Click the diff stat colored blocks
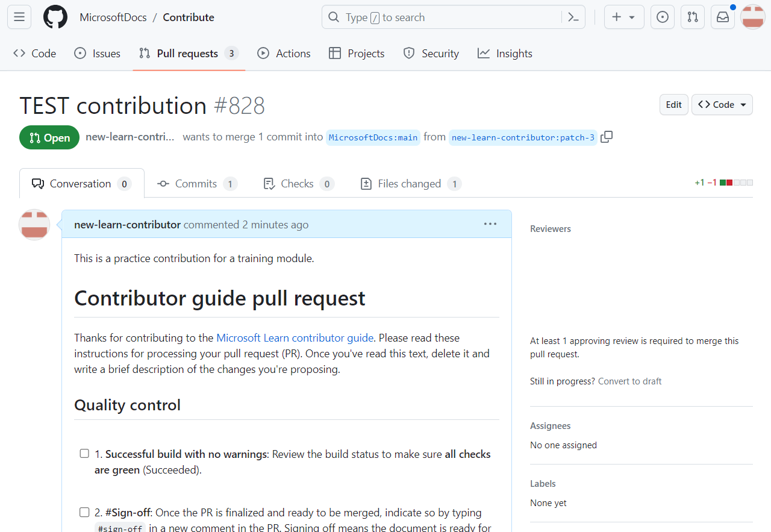 pyautogui.click(x=735, y=181)
